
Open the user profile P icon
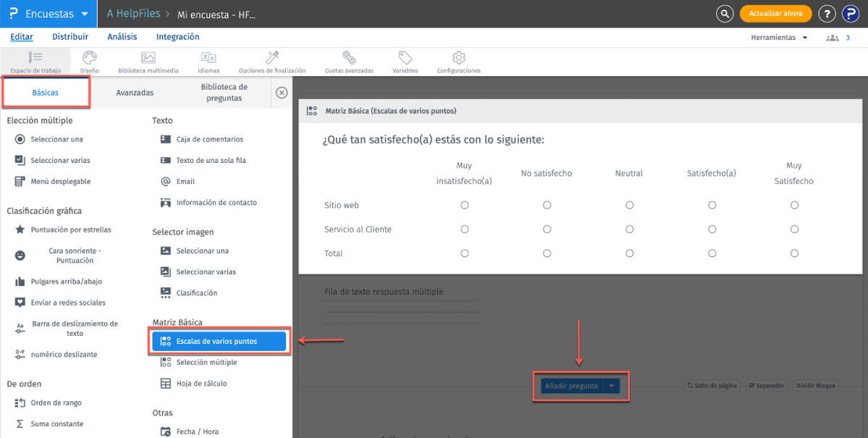pos(851,14)
